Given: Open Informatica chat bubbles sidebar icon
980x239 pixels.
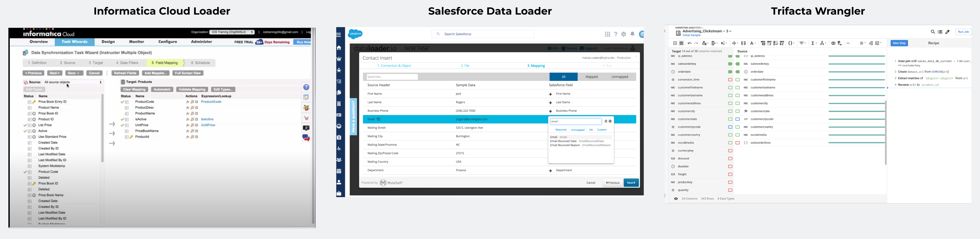Looking at the screenshot, I should coord(306,138).
